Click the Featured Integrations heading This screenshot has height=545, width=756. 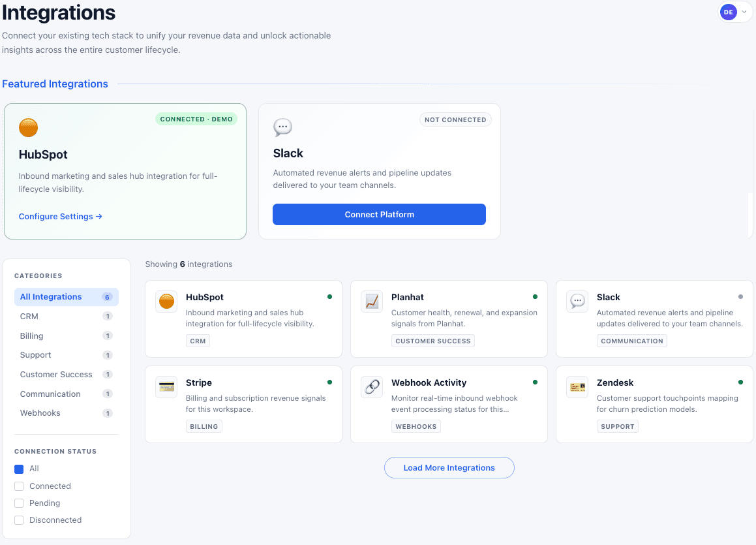pos(55,84)
